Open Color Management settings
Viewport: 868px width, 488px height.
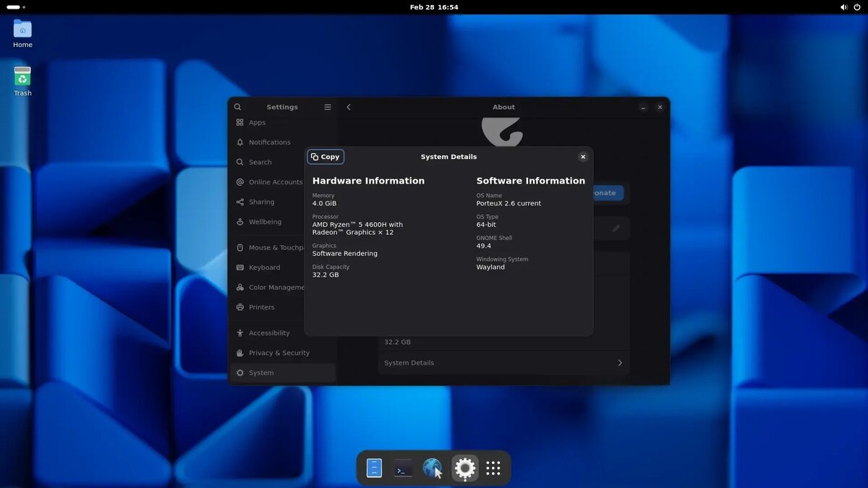click(278, 287)
